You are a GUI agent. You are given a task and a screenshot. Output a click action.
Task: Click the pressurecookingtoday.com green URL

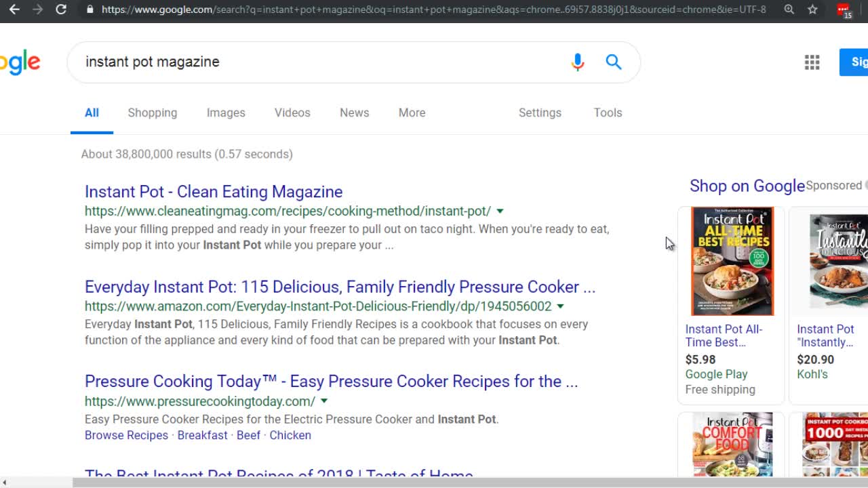(x=200, y=401)
